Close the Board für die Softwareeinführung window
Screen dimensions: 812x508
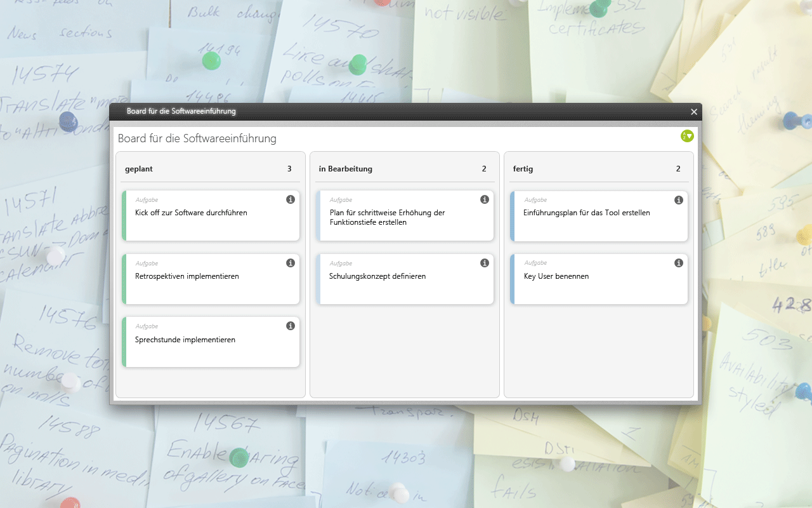point(694,112)
